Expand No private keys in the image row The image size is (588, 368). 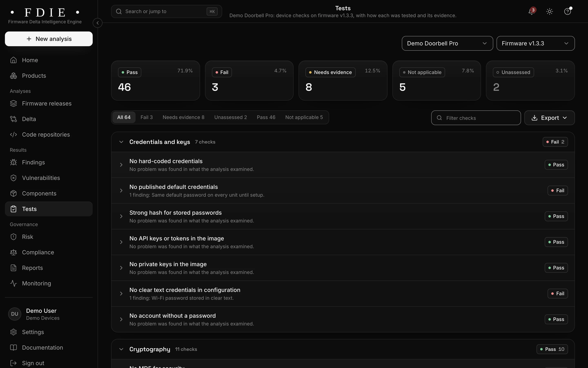121,268
